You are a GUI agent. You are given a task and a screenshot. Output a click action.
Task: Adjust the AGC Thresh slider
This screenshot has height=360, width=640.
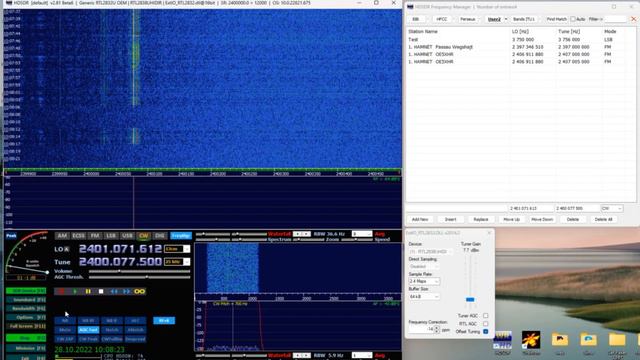click(140, 277)
